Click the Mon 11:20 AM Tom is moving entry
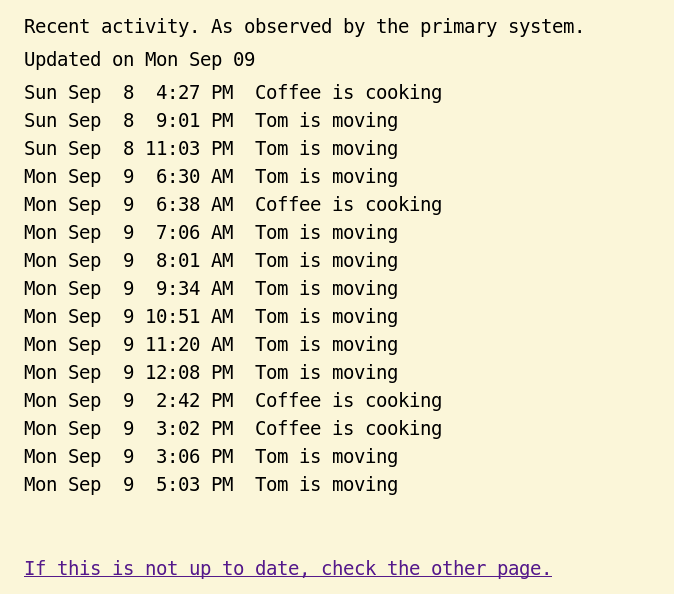 tap(210, 345)
